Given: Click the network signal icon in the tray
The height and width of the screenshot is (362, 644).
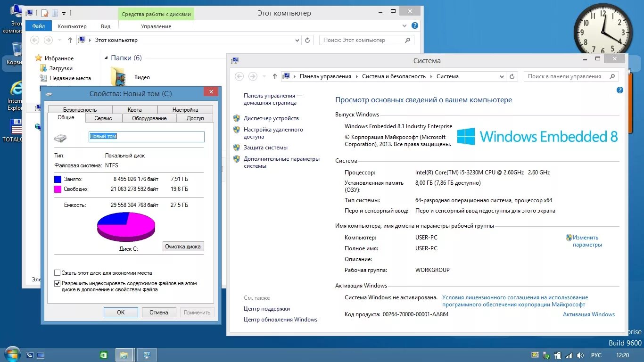Looking at the screenshot, I should pos(569,355).
